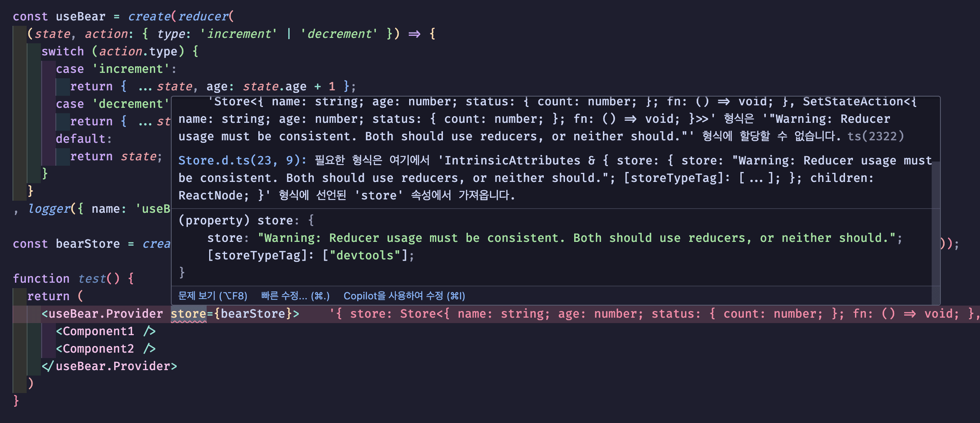Click the 'logger' function call
The image size is (980, 423).
49,209
